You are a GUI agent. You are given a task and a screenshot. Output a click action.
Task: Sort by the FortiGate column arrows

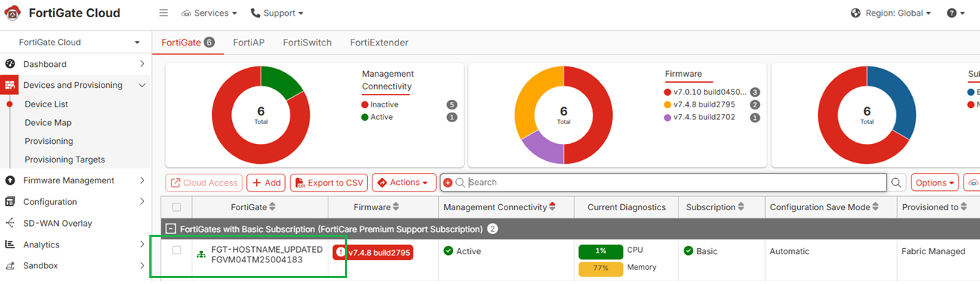(272, 206)
